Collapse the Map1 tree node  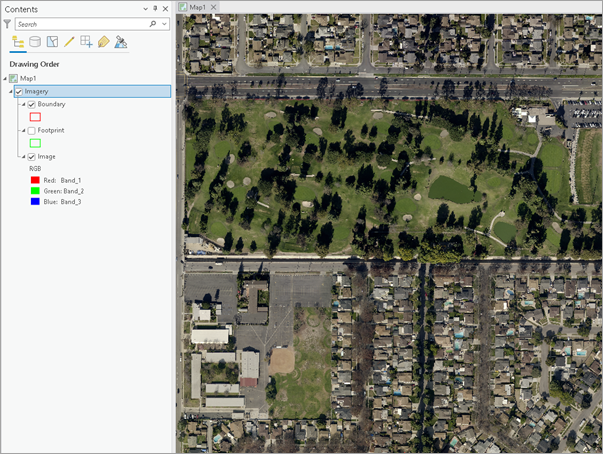[x=5, y=79]
